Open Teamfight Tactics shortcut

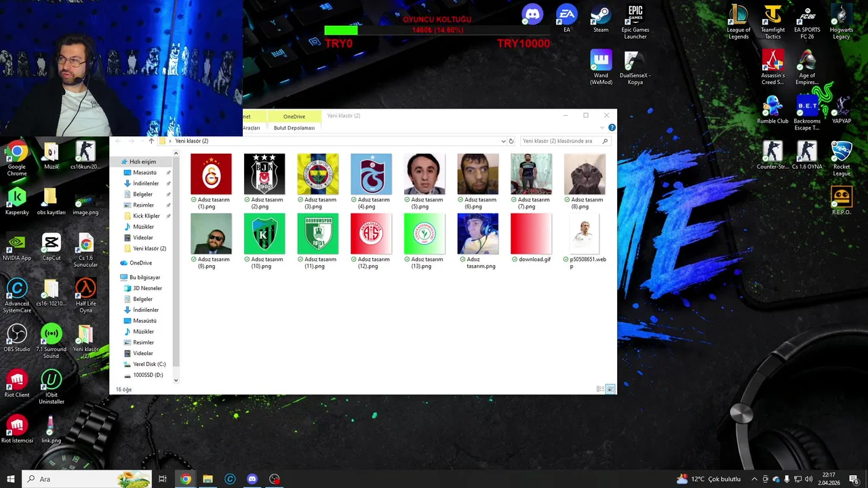tap(773, 22)
